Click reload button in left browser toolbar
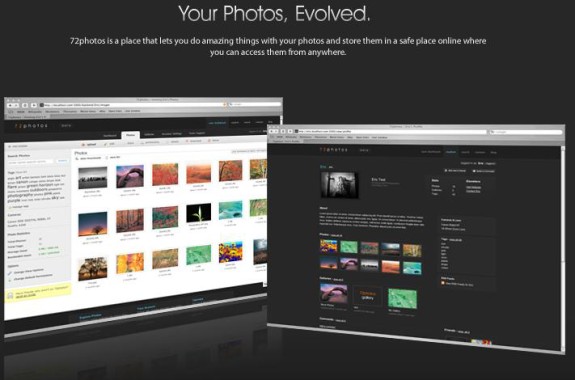Screen dimensions: 575x380 [x=26, y=105]
